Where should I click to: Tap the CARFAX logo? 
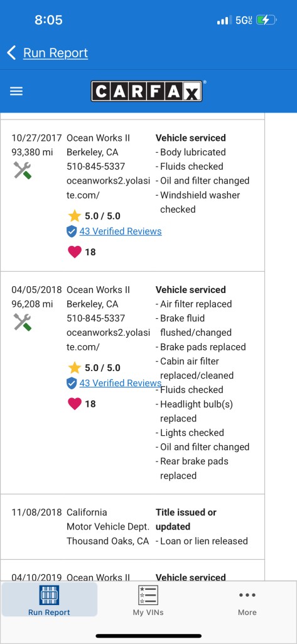[146, 91]
